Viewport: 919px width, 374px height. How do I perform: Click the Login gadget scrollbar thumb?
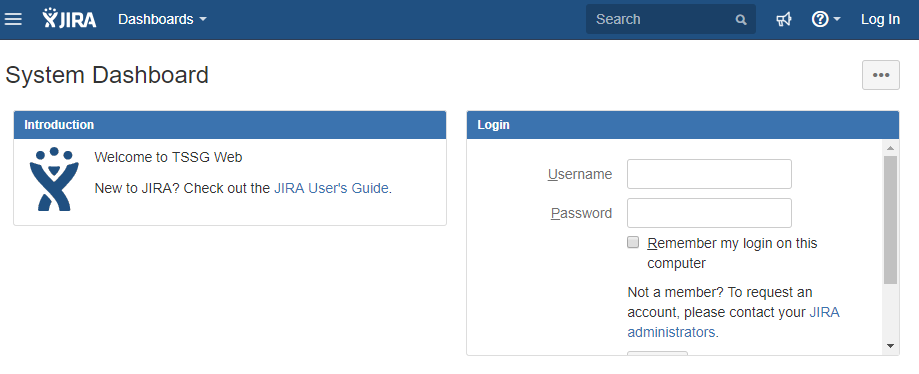click(x=890, y=220)
